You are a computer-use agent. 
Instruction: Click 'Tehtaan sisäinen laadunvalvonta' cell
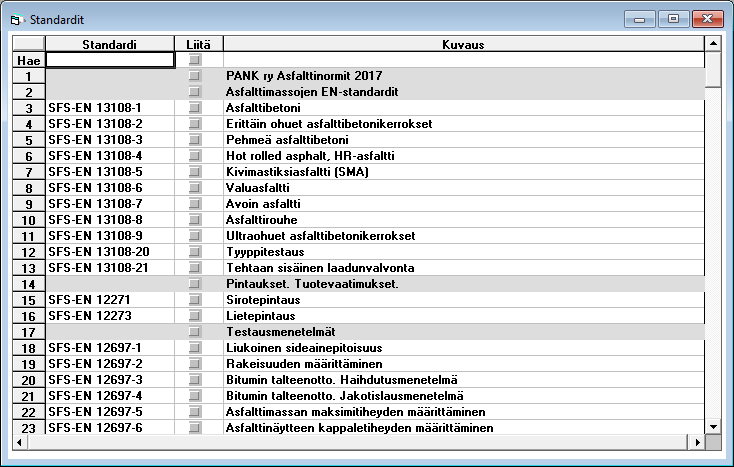coord(464,268)
